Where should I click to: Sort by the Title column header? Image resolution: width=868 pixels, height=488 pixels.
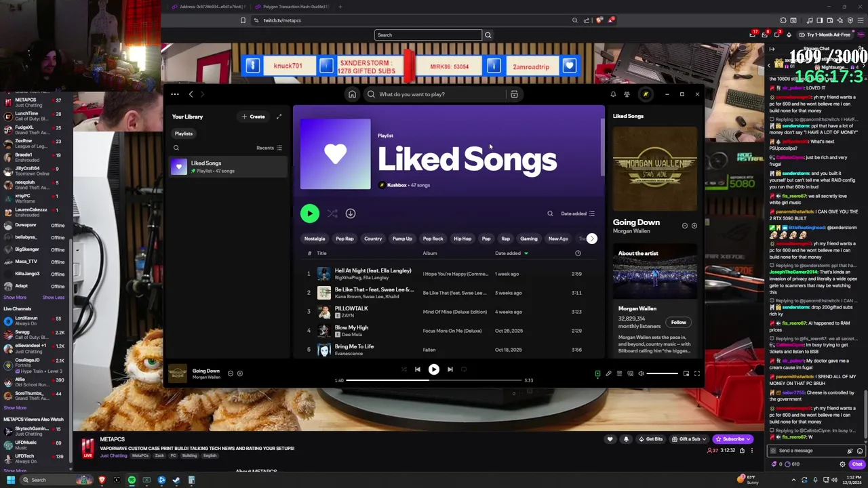[321, 253]
